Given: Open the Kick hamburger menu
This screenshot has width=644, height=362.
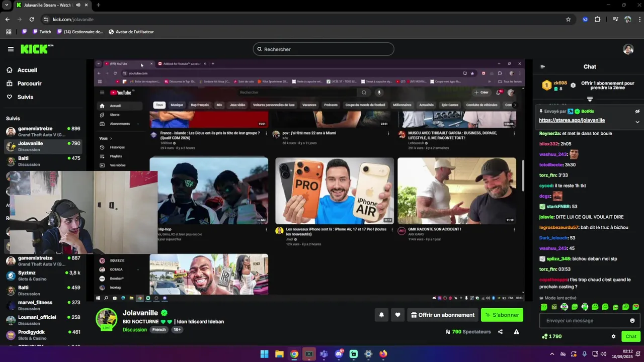Looking at the screenshot, I should 11,49.
